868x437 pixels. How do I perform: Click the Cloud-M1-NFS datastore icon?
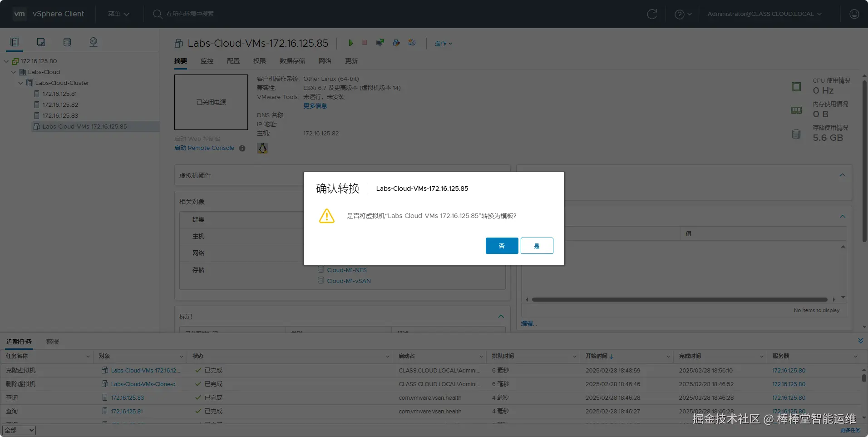click(x=321, y=270)
